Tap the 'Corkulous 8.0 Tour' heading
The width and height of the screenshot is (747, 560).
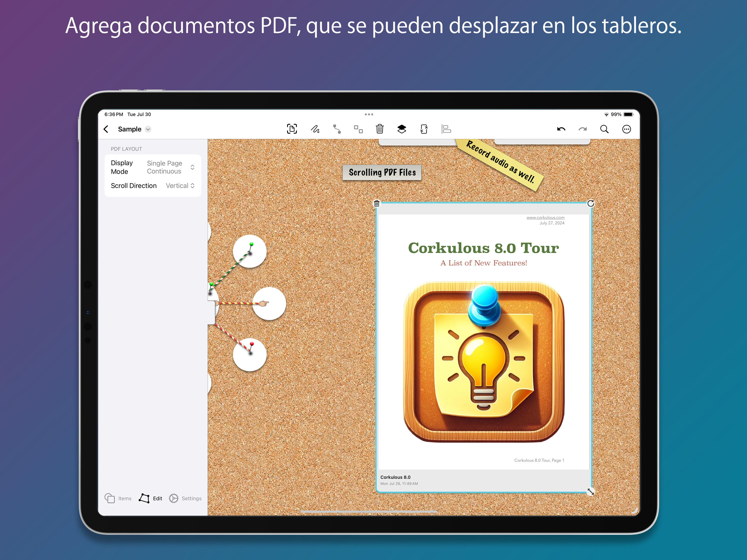pyautogui.click(x=483, y=248)
